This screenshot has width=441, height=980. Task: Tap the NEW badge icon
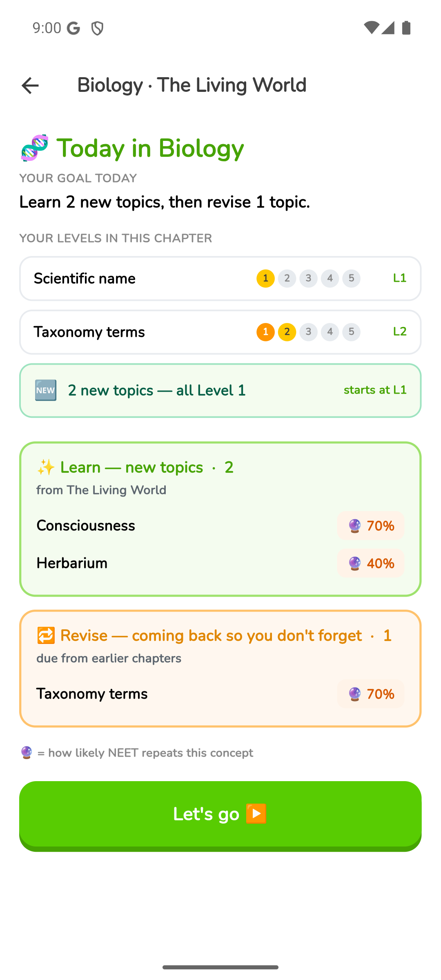(46, 390)
